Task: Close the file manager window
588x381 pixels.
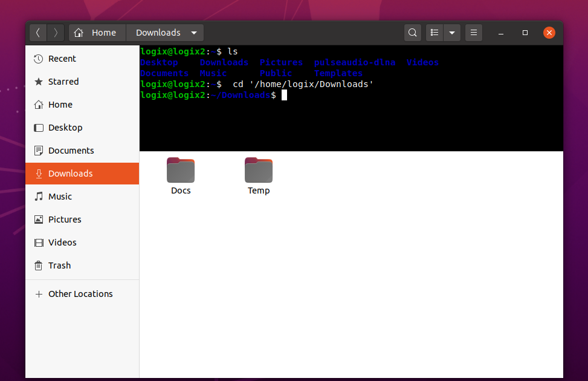Action: [x=549, y=33]
